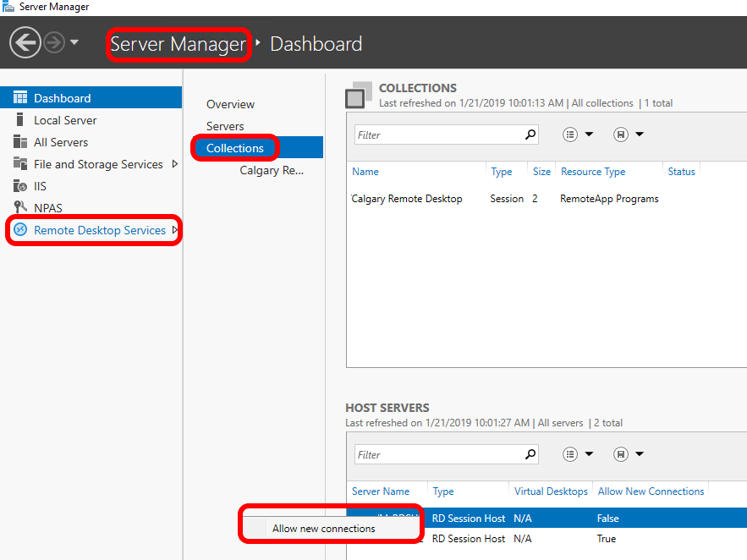Click the back navigation arrow button
747x560 pixels.
point(25,43)
